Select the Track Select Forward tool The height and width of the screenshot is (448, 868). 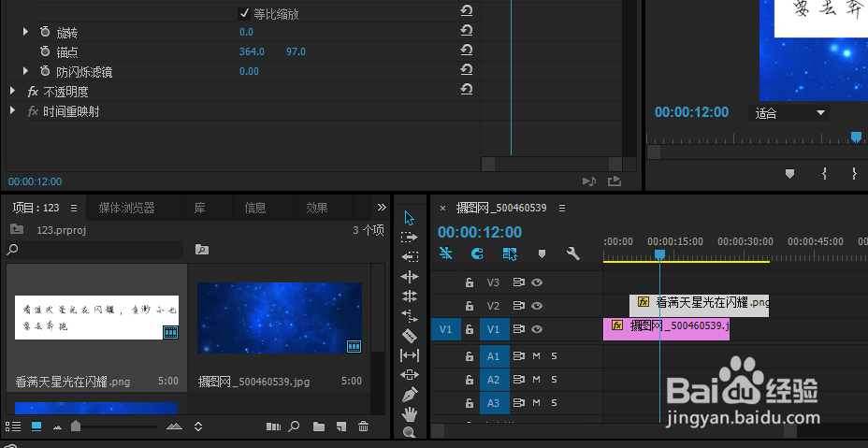(x=409, y=237)
